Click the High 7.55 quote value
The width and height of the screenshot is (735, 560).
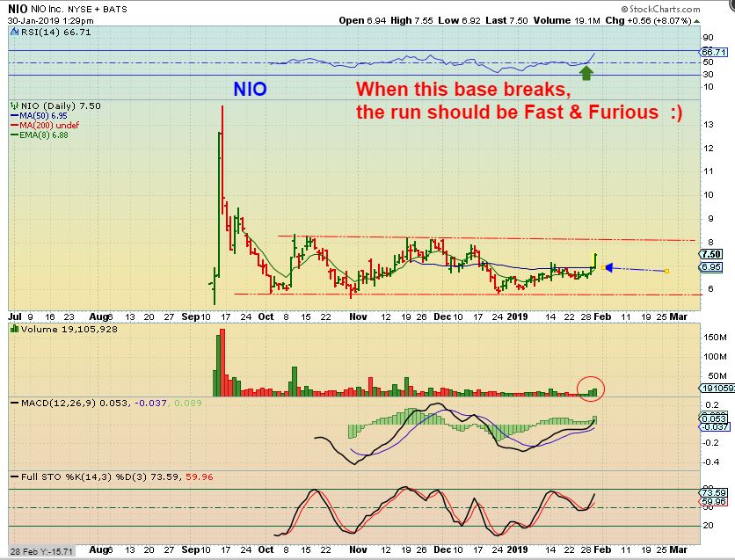(x=411, y=20)
